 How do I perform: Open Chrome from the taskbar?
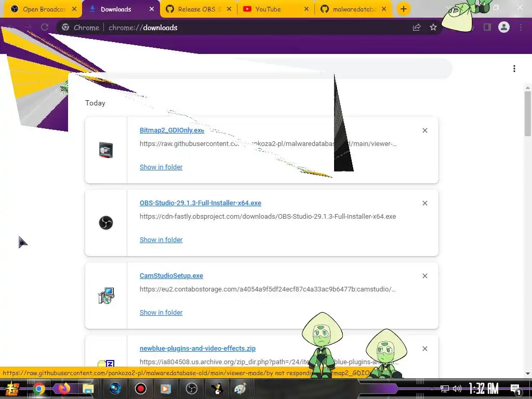[x=38, y=389]
